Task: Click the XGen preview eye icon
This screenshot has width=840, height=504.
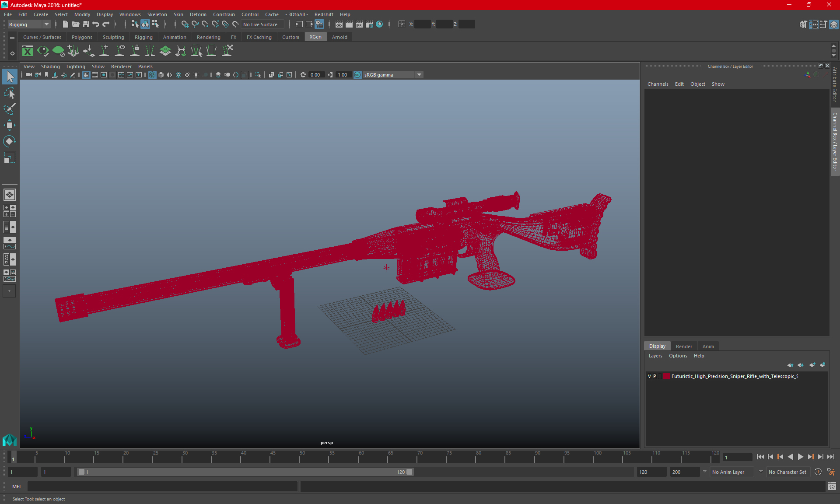Action: pyautogui.click(x=43, y=51)
